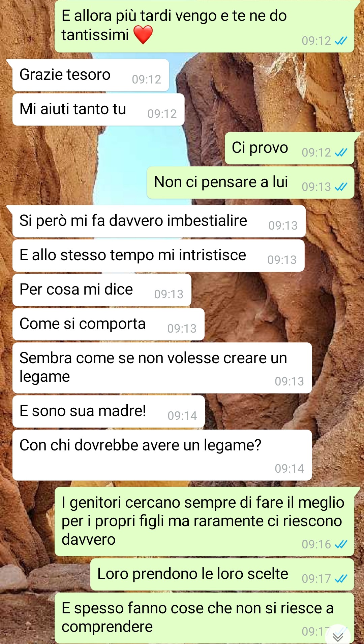Screen dimensions: 364x644
Task: Select 'Sembra come se non volesse creare un legame'
Action: (x=162, y=368)
